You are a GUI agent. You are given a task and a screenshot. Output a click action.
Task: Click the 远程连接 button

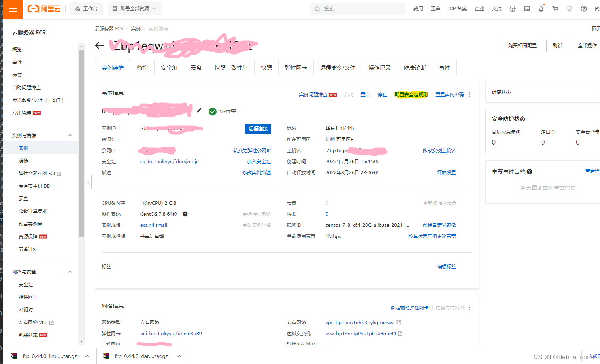coord(258,128)
